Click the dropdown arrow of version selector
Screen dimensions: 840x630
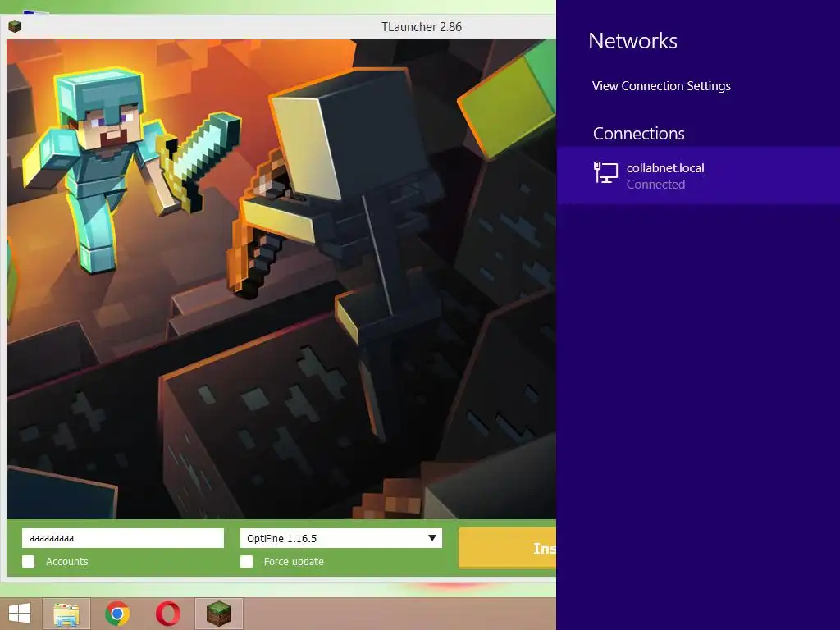tap(431, 538)
